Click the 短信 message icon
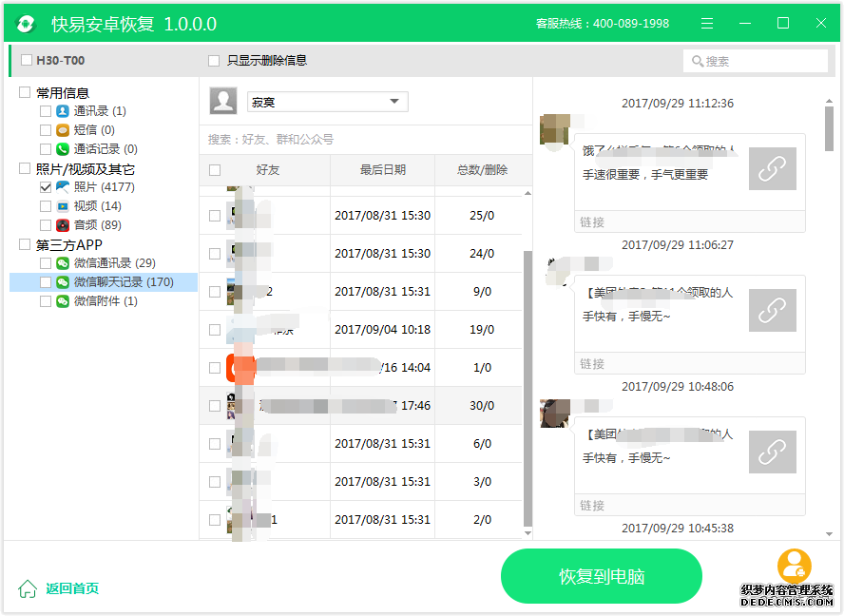The image size is (844, 616). (63, 130)
